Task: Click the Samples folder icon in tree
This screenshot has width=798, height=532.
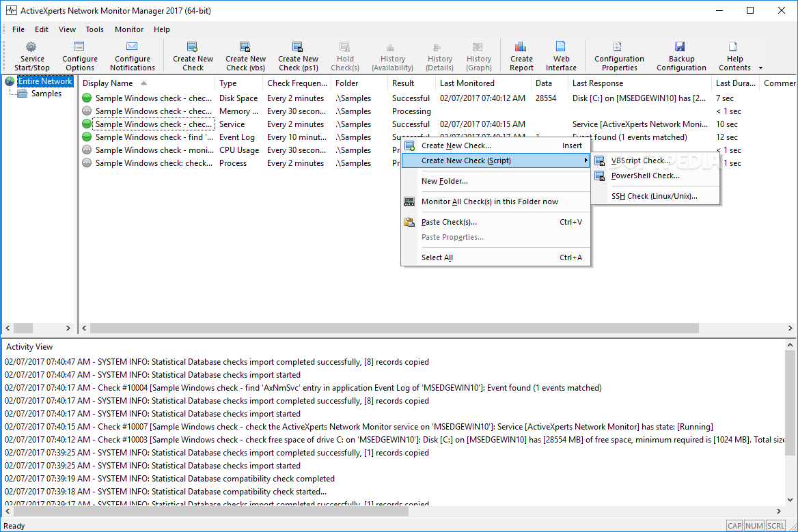Action: tap(23, 94)
